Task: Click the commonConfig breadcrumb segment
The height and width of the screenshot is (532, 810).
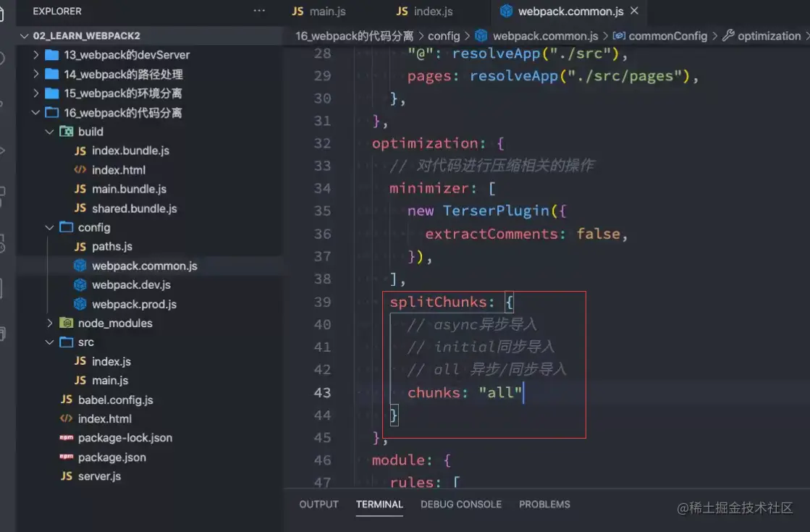Action: click(x=667, y=35)
